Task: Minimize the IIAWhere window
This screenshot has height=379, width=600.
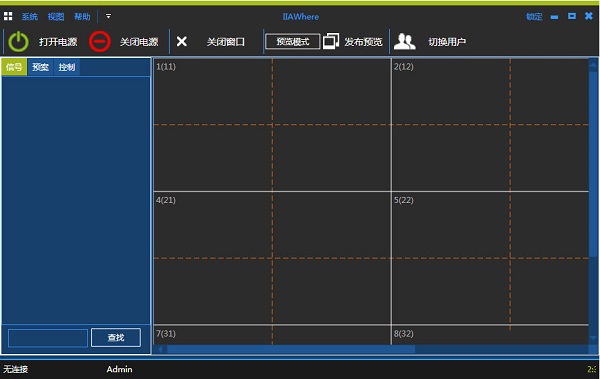Action: click(x=554, y=16)
